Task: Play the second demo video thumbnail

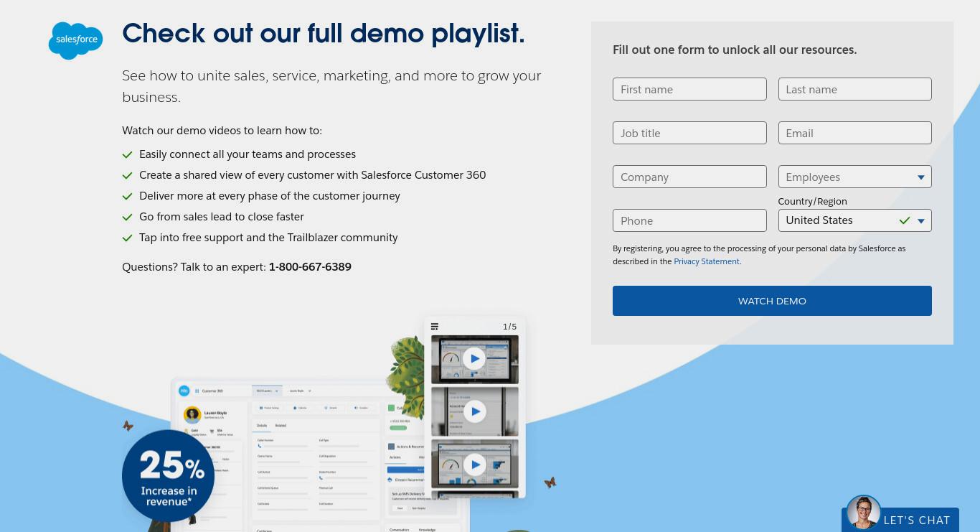Action: click(x=474, y=411)
